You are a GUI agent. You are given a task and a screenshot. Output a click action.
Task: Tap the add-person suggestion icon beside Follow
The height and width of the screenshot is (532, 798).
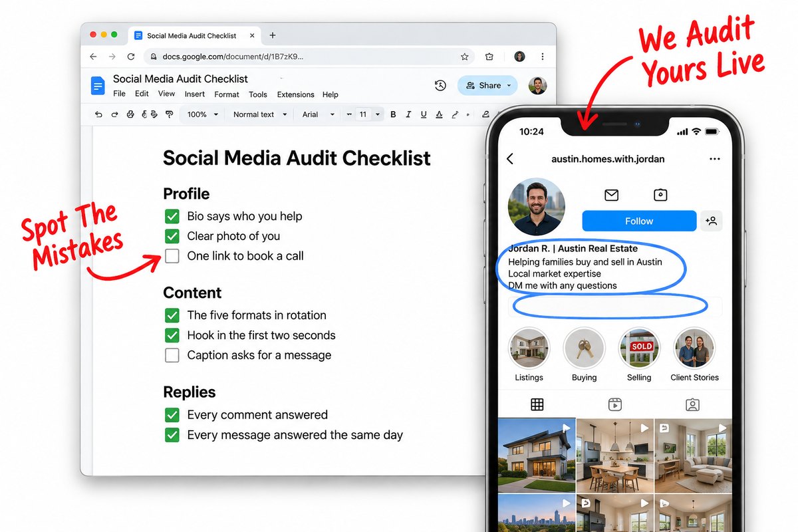coord(712,221)
